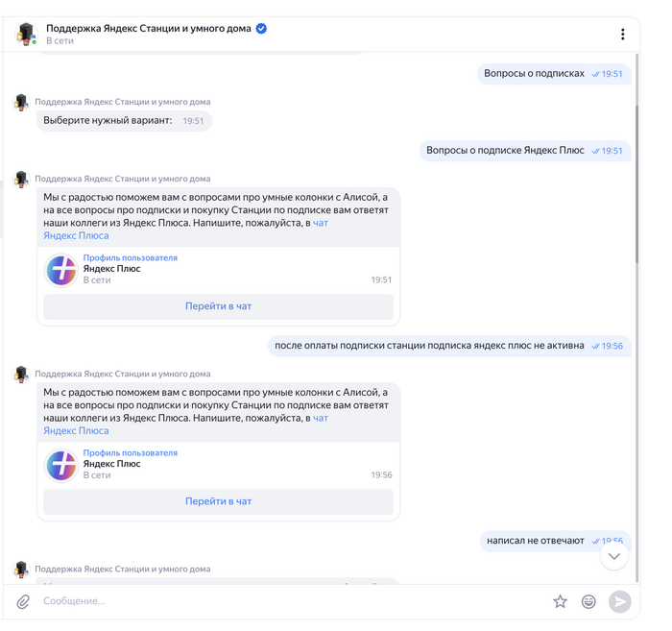672x631 pixels.
Task: Click the second Яндекс Плюс profile logo
Action: 61,465
